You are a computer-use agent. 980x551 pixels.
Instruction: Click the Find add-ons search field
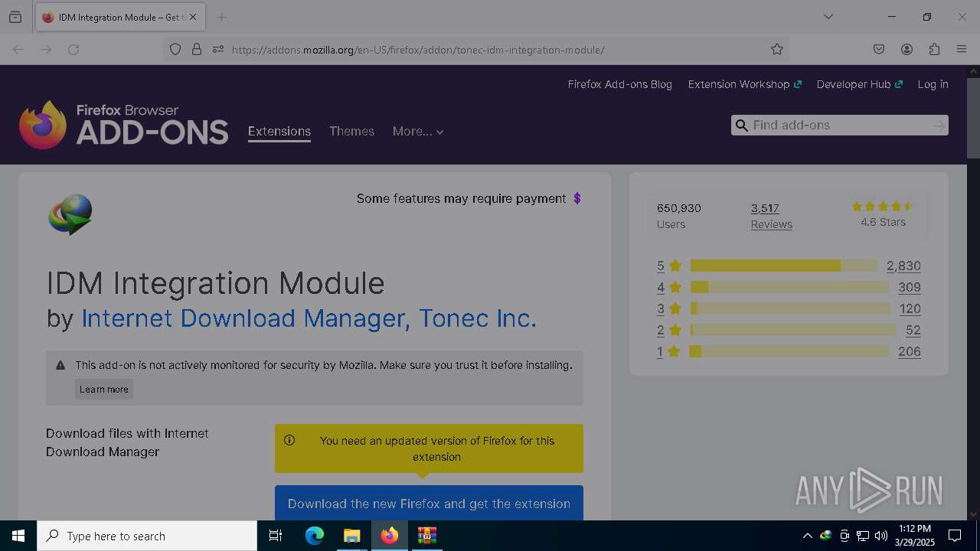[x=838, y=125]
